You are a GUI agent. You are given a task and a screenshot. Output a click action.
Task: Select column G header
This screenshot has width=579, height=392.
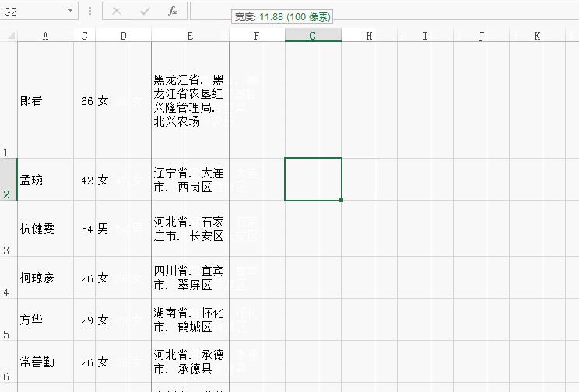tap(313, 36)
